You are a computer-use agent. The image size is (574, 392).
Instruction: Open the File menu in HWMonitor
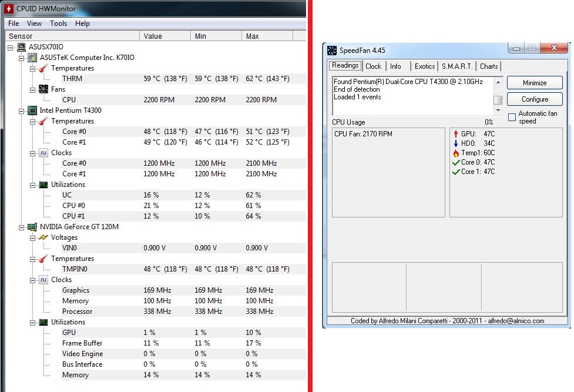click(14, 24)
